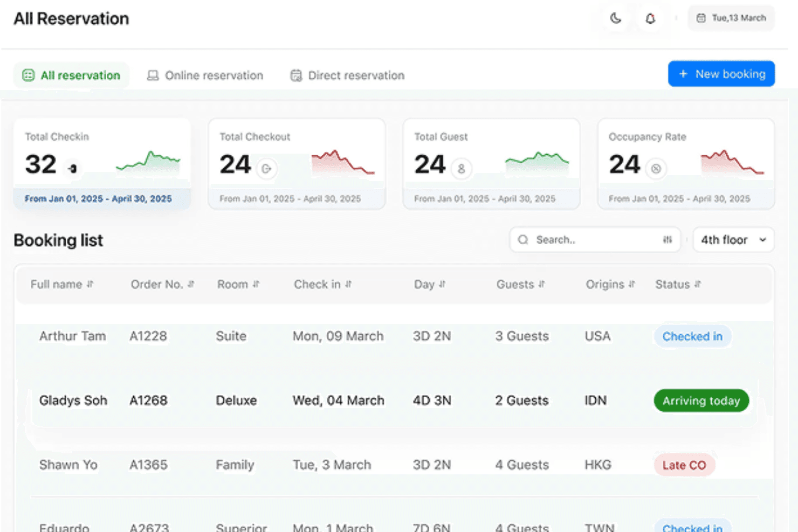Viewport: 798px width, 532px height.
Task: Sort by Status column icon
Action: (698, 284)
